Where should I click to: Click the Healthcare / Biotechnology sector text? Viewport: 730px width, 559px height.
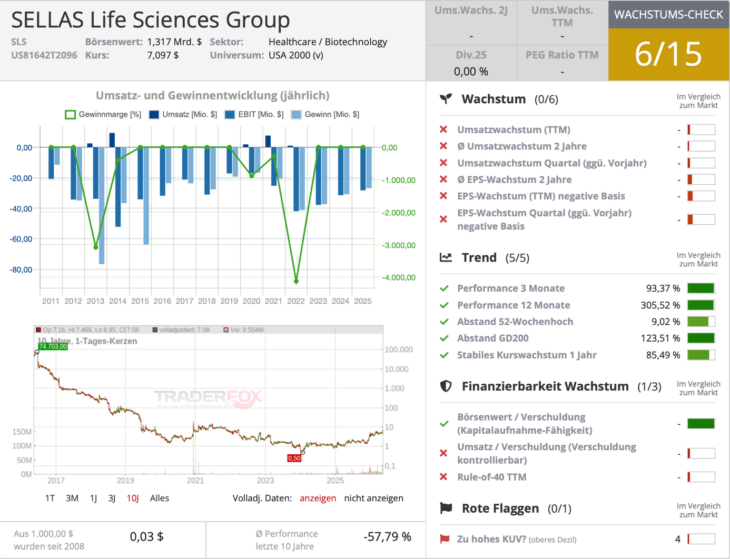pos(328,41)
